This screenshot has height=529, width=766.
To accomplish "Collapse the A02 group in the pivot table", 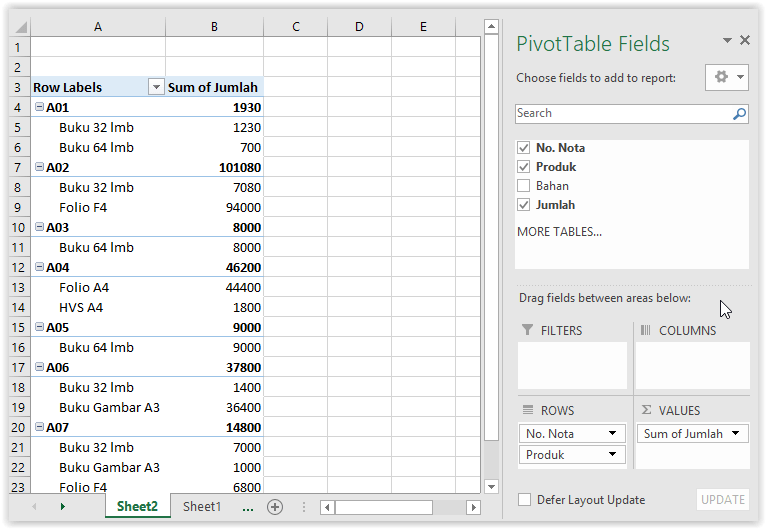I will pyautogui.click(x=40, y=167).
